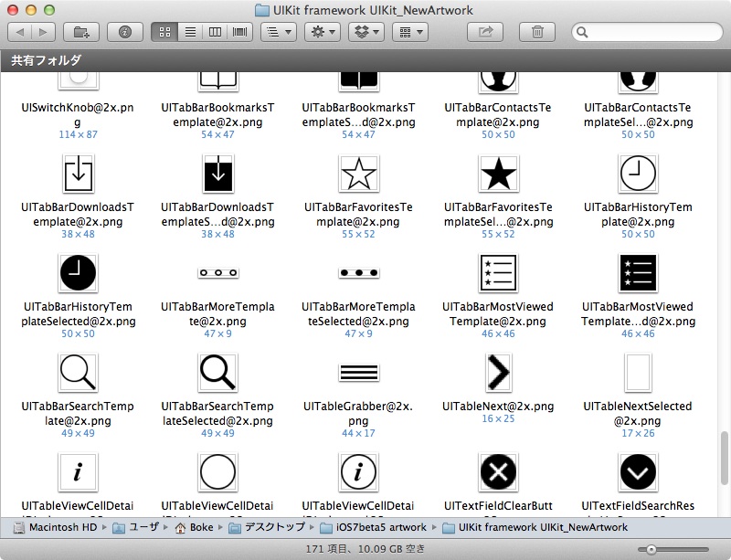Image resolution: width=731 pixels, height=560 pixels.
Task: Go forward with the right arrow button
Action: [43, 32]
